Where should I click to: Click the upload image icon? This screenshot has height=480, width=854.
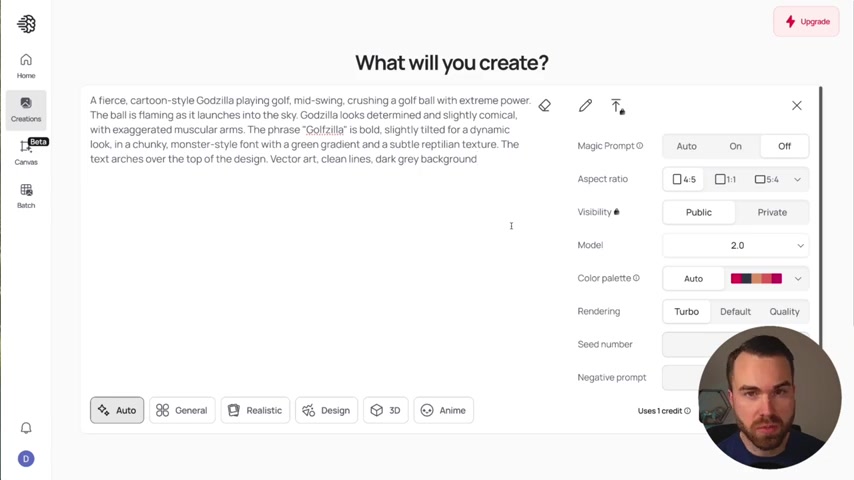(617, 106)
